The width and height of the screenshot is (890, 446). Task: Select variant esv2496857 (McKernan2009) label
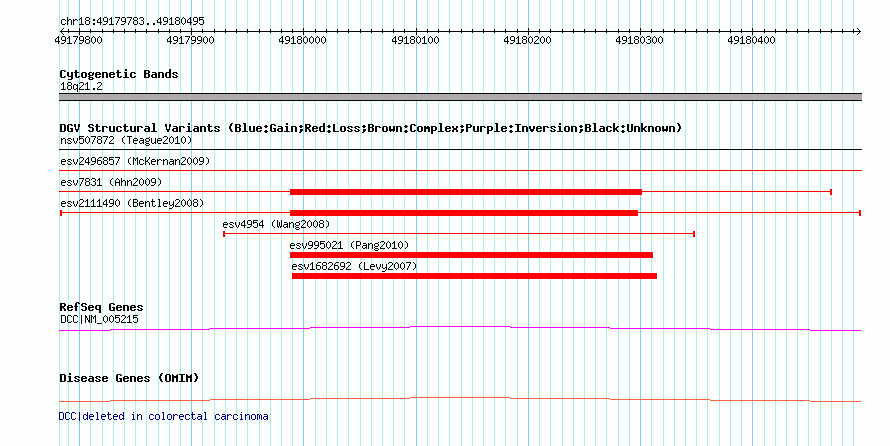coord(135,161)
